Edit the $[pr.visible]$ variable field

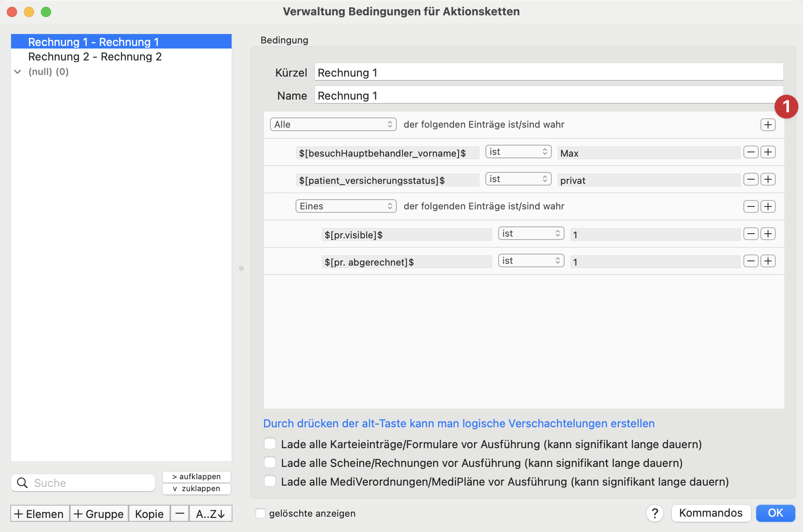[x=407, y=235]
